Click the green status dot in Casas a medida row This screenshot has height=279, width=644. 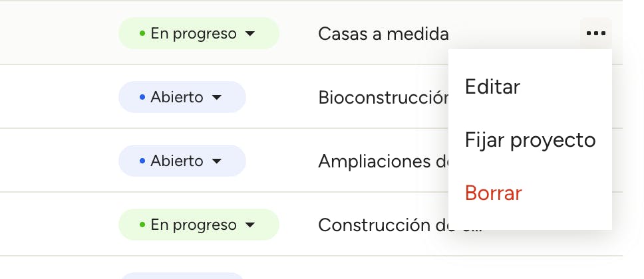(142, 33)
